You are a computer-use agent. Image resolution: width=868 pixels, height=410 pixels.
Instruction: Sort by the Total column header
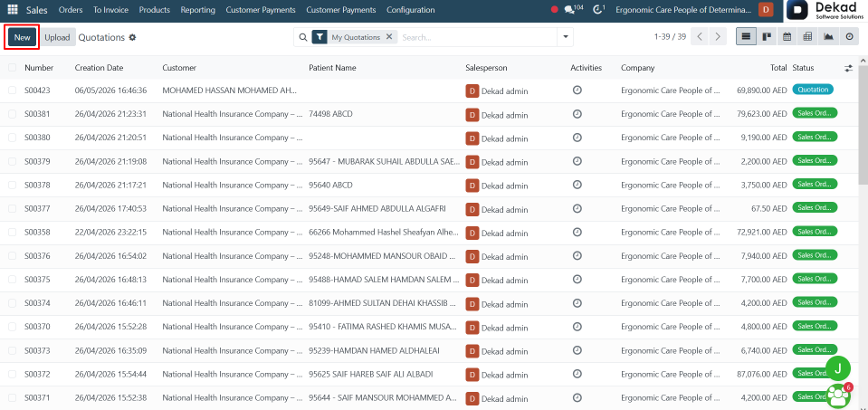778,68
